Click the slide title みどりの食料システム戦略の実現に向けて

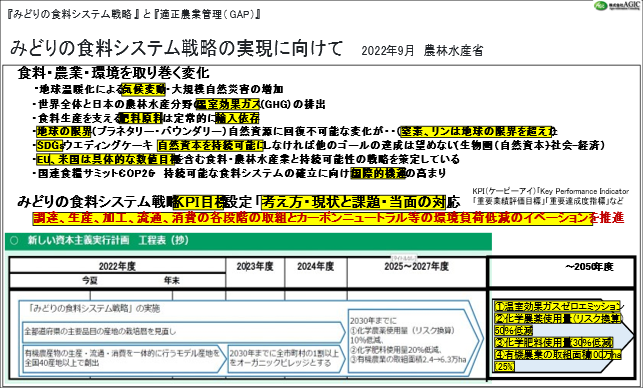pos(177,48)
